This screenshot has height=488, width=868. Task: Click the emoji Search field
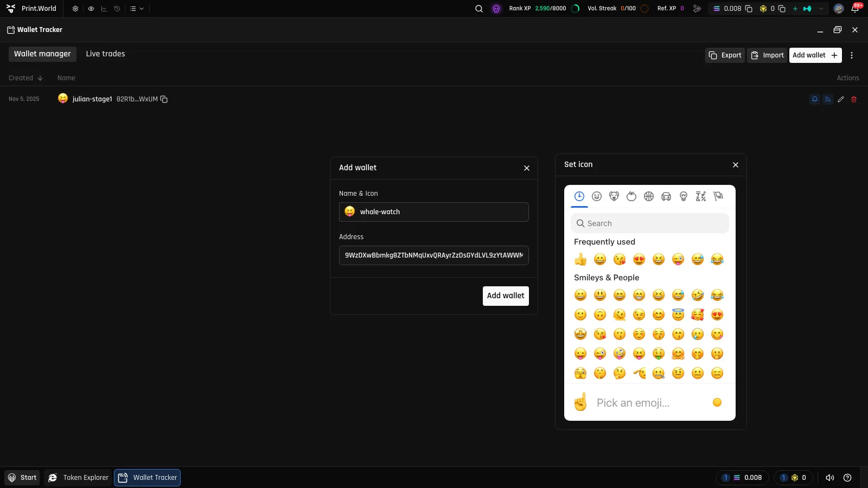tap(650, 223)
